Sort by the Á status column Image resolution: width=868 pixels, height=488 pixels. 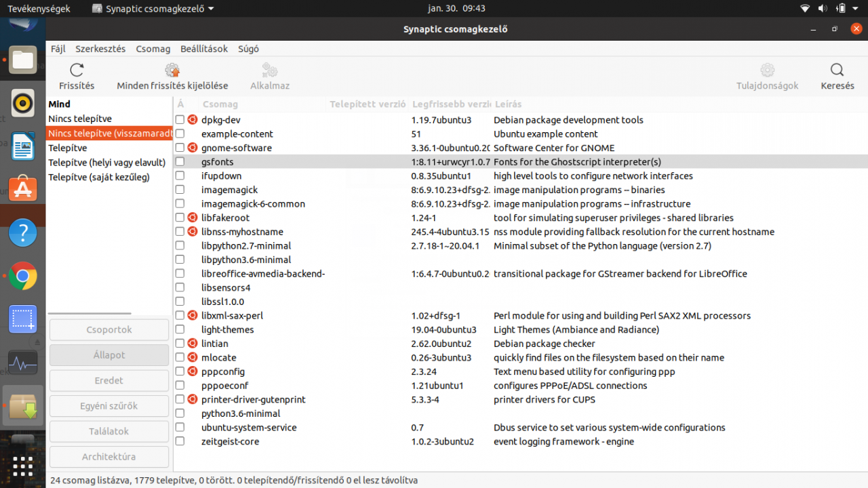tap(180, 104)
